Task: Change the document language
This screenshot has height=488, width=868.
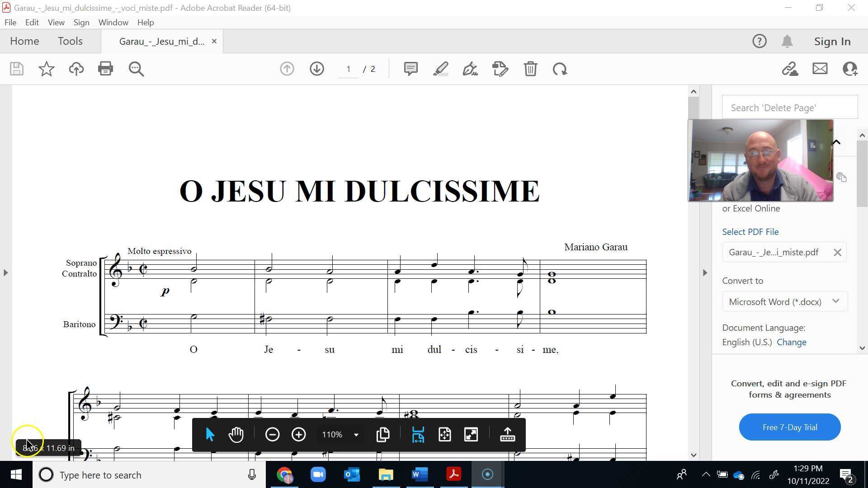Action: (792, 342)
